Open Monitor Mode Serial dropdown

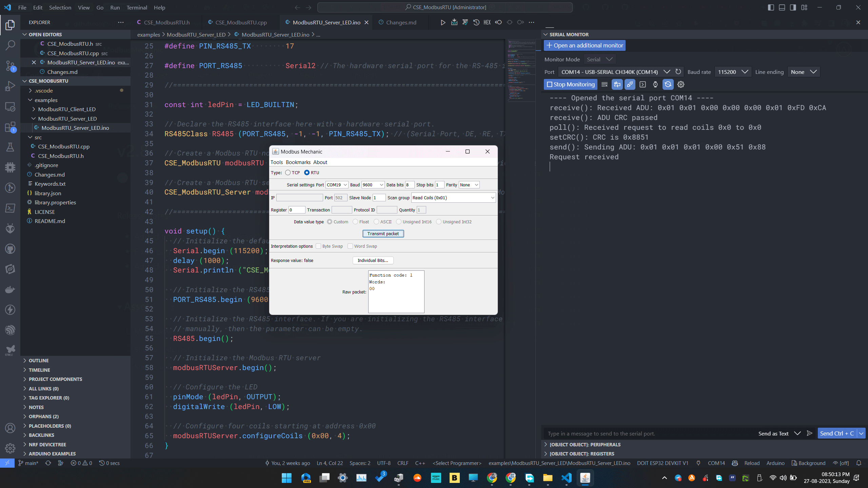pos(599,59)
